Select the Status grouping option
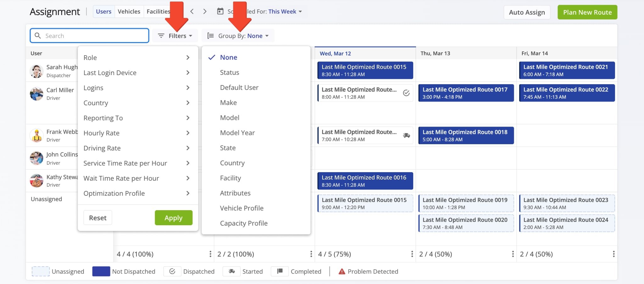Viewport: 644px width, 284px height. pos(229,72)
